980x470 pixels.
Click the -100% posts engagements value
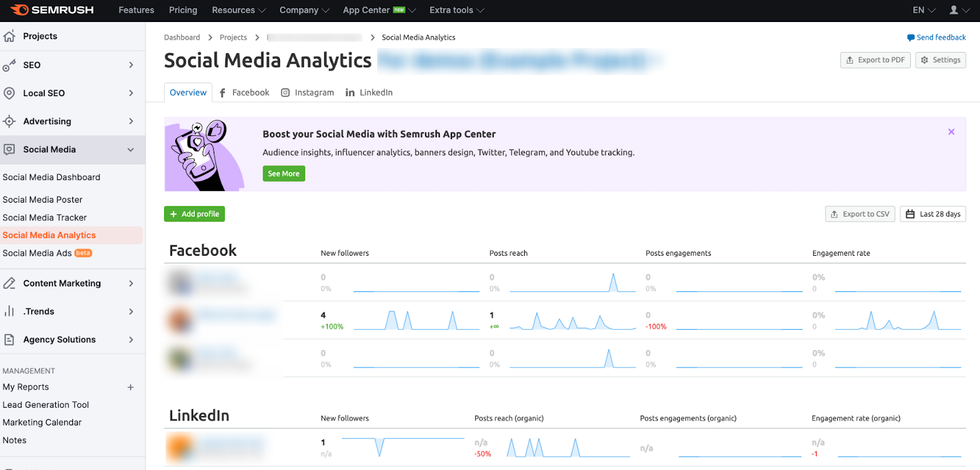pos(656,327)
